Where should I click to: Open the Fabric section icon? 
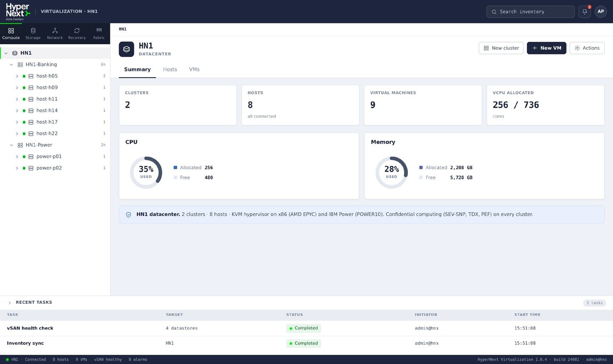click(x=99, y=31)
